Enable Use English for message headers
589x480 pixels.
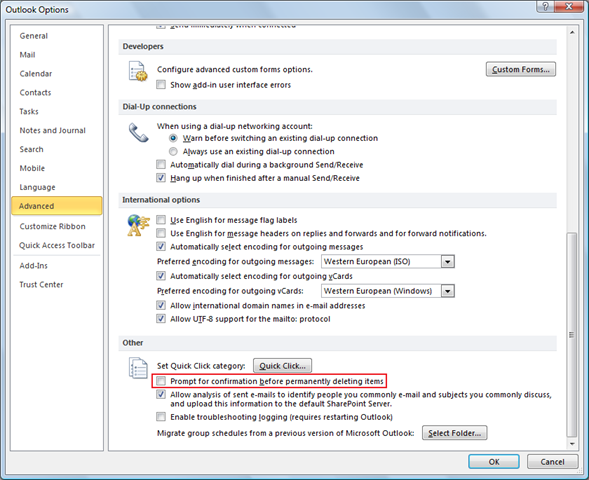[x=161, y=233]
